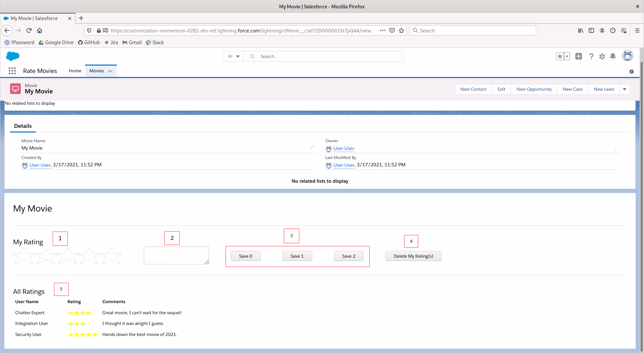
Task: Click the New Contact button
Action: pyautogui.click(x=473, y=89)
